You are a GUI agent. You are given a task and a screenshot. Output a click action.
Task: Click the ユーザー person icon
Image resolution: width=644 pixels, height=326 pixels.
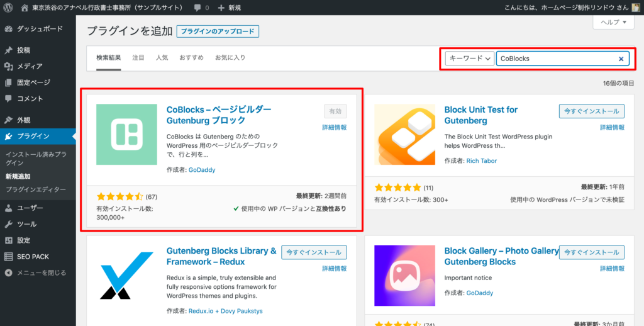(8, 208)
